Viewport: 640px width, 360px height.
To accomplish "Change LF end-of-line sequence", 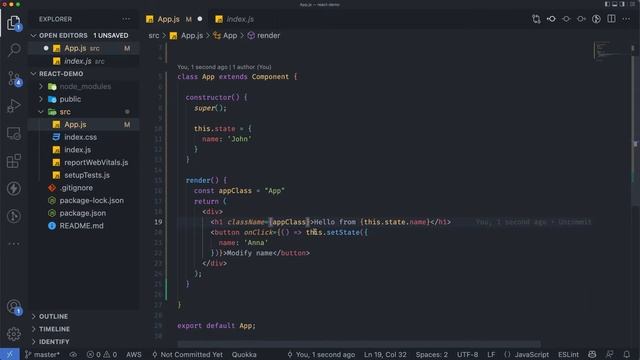I will [x=491, y=355].
